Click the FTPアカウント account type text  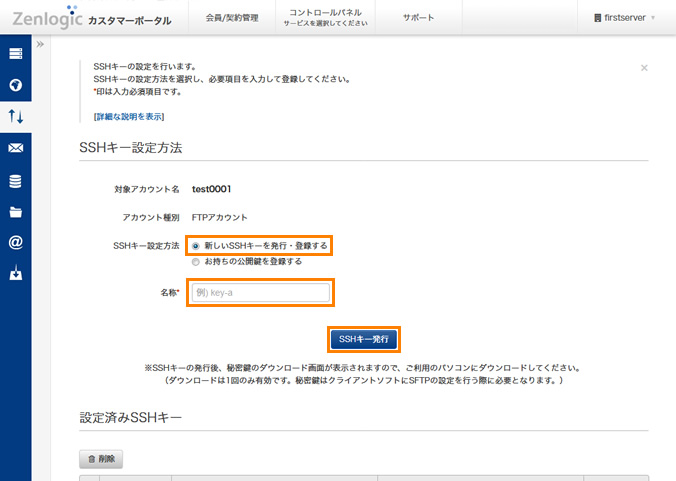point(219,218)
